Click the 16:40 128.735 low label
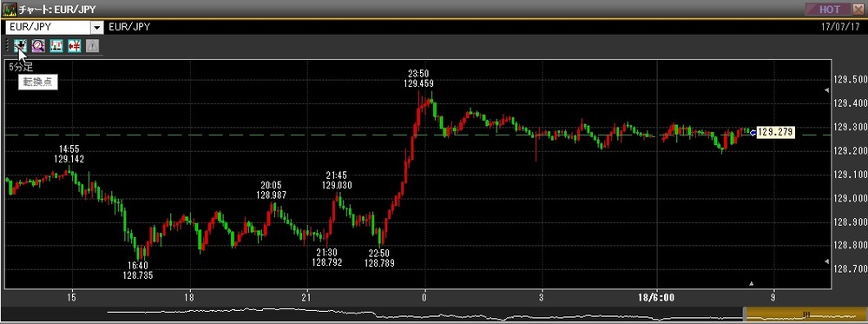Image resolution: width=868 pixels, height=324 pixels. tap(138, 270)
